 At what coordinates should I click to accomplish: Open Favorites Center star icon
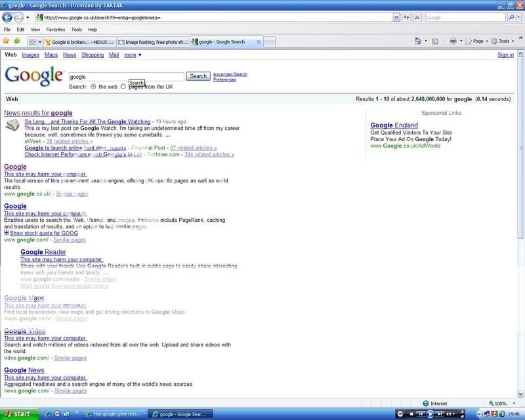7,41
